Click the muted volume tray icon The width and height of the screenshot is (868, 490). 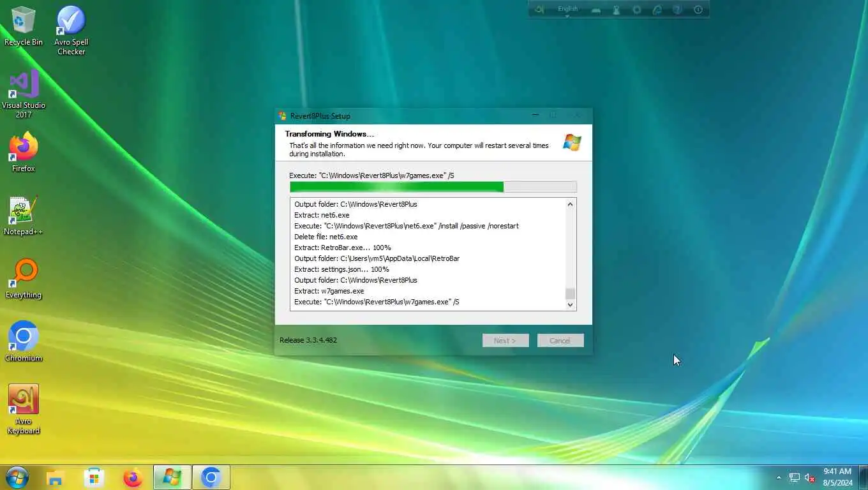coord(810,477)
